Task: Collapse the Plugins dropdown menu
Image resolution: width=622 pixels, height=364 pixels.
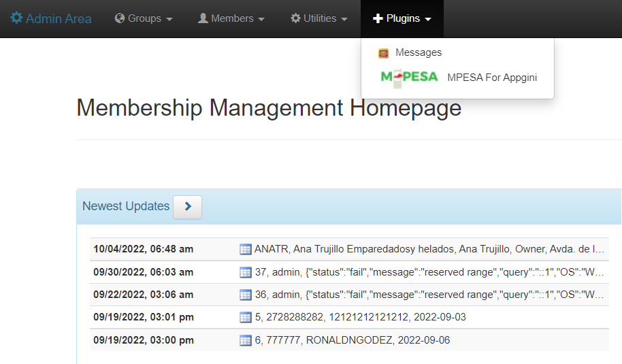Action: [402, 18]
